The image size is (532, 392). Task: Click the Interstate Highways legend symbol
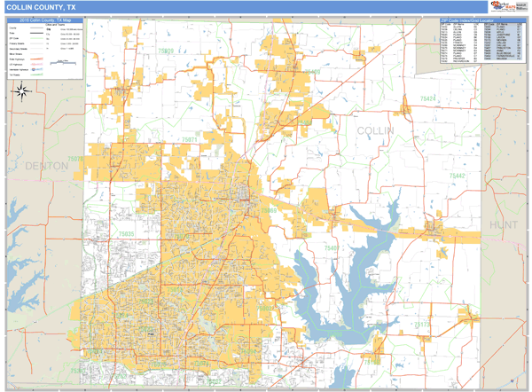click(36, 71)
